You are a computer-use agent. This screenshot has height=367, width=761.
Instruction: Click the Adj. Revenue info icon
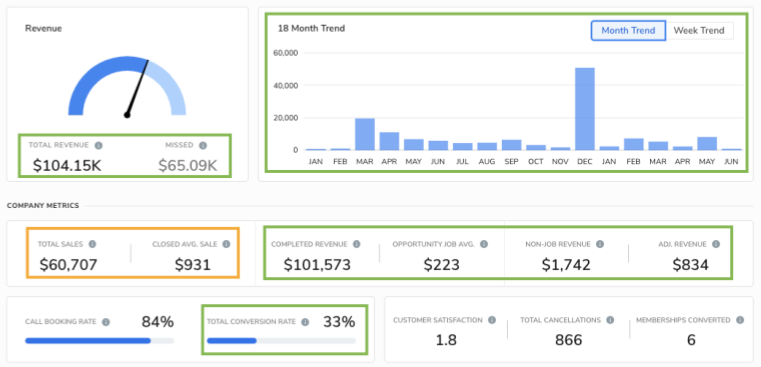pyautogui.click(x=716, y=244)
